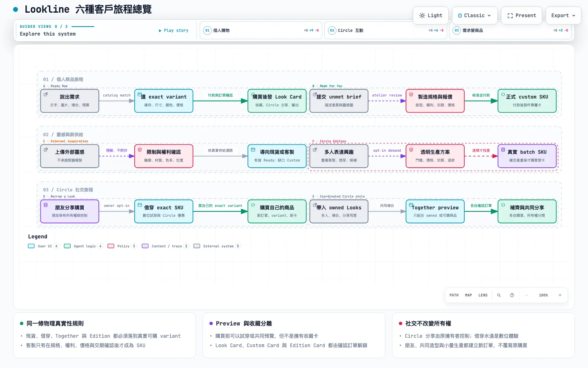Click database icon on 真實 batch SKU
Viewport: 588px width, 368px height.
pyautogui.click(x=503, y=150)
